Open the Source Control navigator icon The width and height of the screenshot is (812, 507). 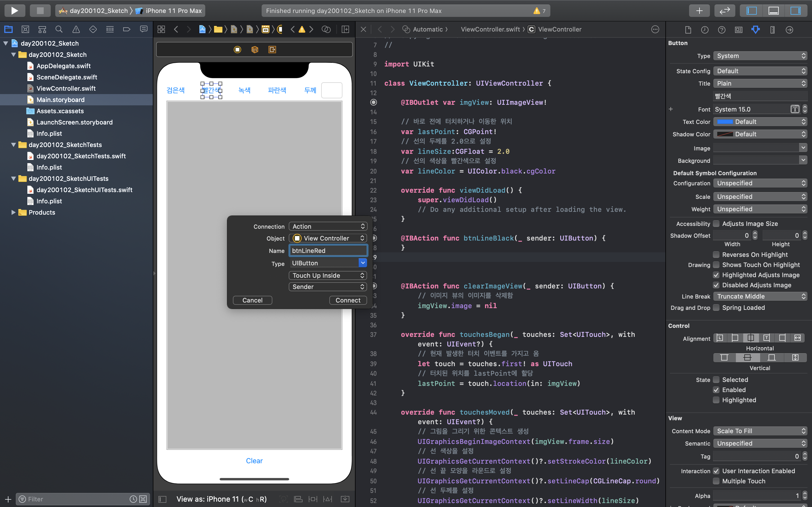(25, 30)
